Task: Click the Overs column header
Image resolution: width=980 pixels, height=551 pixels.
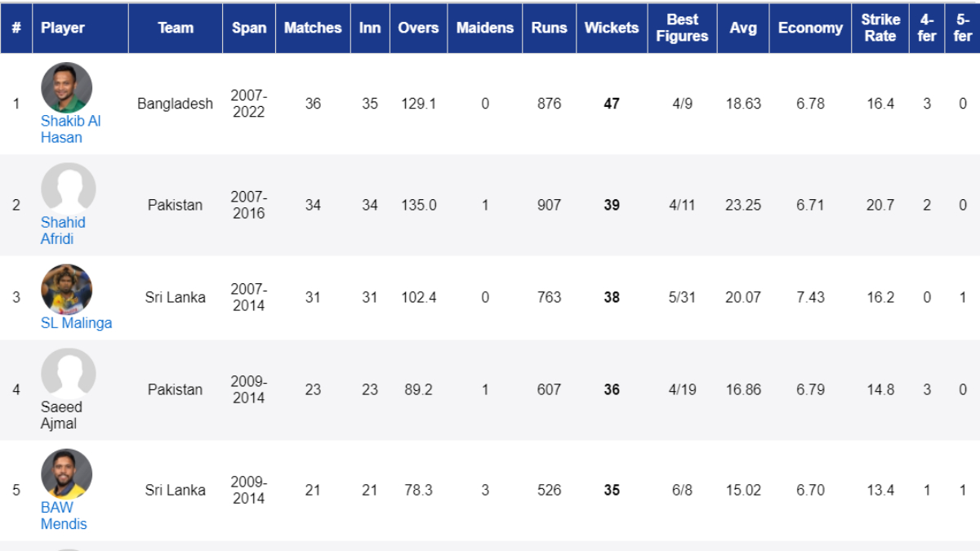Action: pyautogui.click(x=418, y=28)
